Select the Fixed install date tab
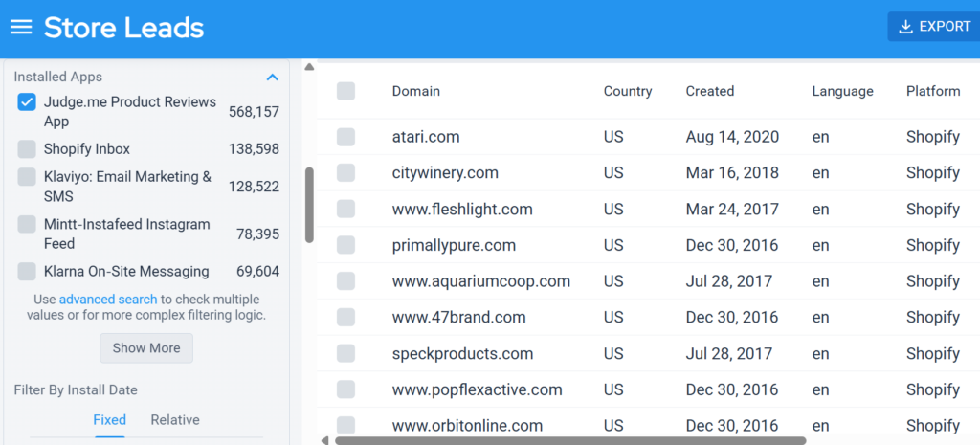Screen dimensions: 980x445 point(109,420)
